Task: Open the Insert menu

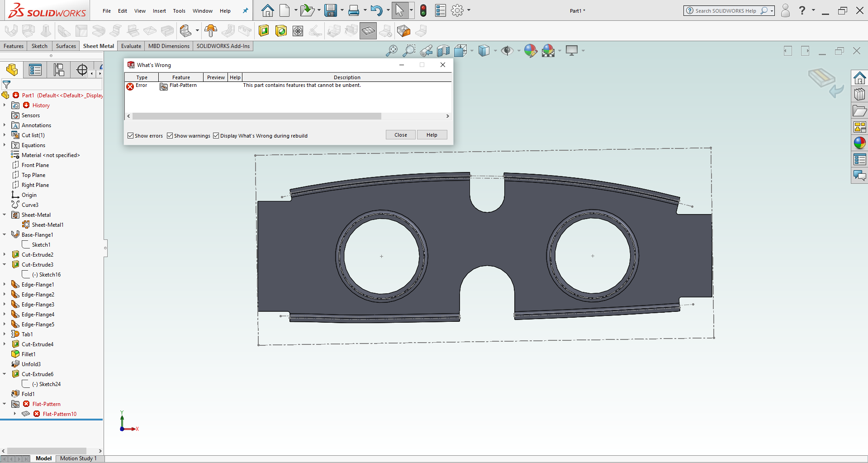Action: pos(159,11)
